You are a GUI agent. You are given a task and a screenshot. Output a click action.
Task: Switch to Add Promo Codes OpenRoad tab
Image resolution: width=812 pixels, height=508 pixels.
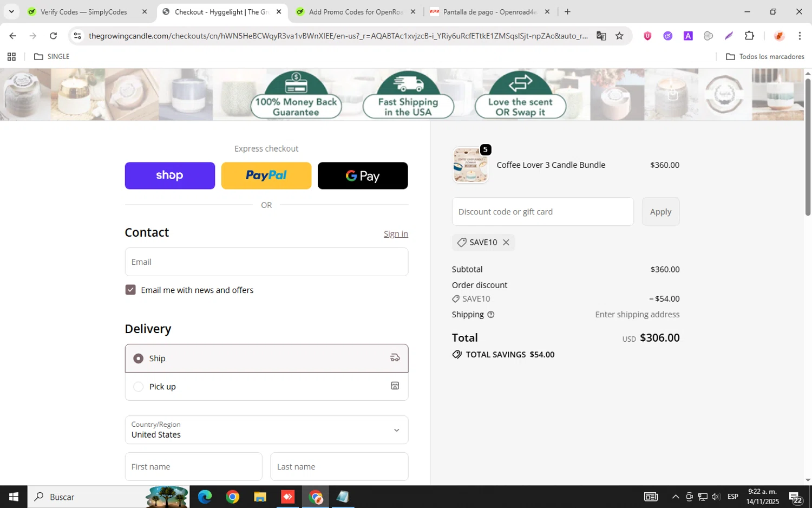355,12
